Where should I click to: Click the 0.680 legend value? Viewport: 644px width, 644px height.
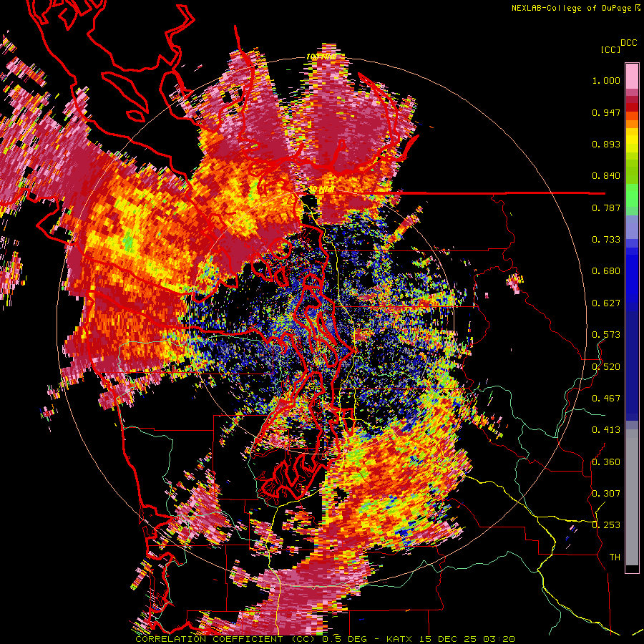tap(606, 271)
